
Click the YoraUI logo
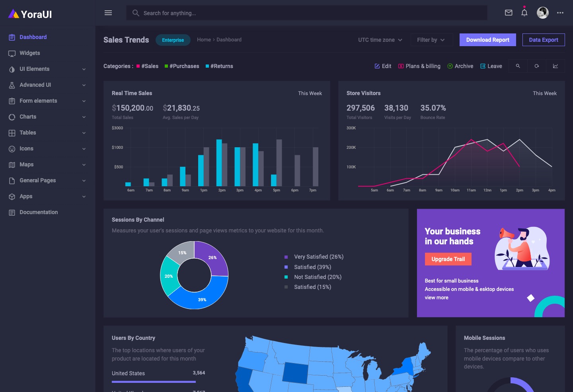point(30,14)
